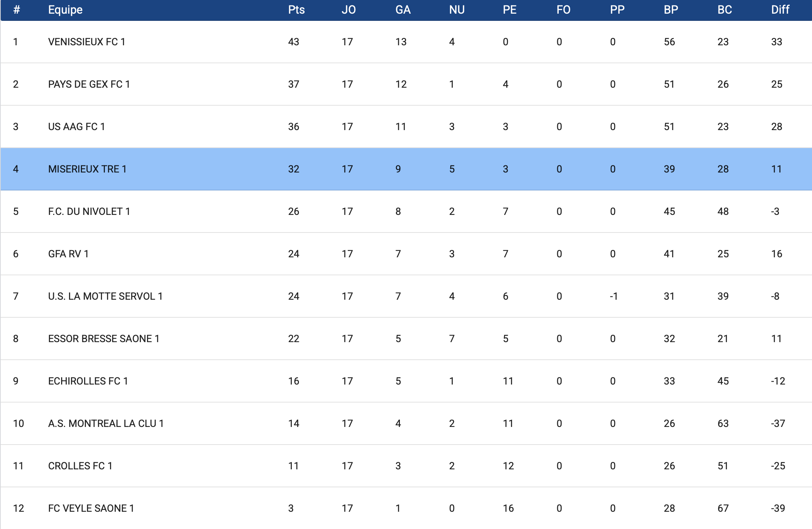
Task: Click the Equipe column header
Action: point(65,10)
